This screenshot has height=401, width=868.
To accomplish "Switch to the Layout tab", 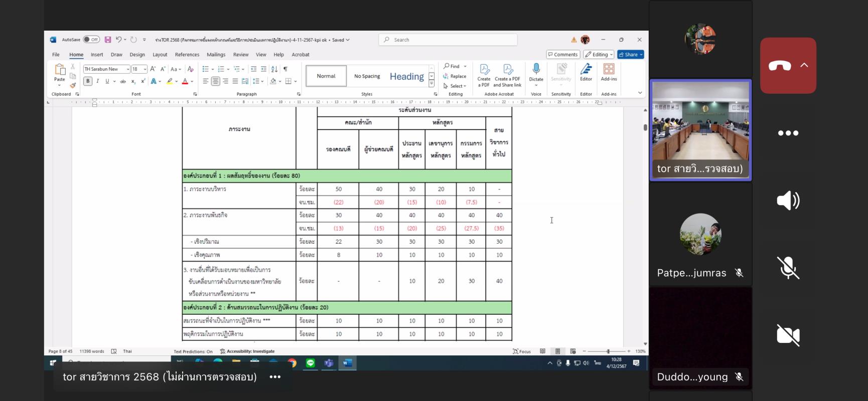I will pos(160,55).
